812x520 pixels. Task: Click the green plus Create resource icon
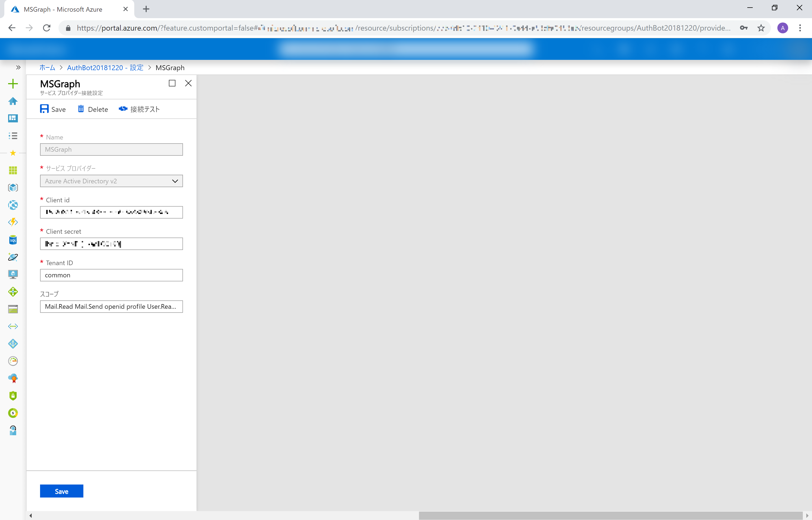pyautogui.click(x=13, y=83)
